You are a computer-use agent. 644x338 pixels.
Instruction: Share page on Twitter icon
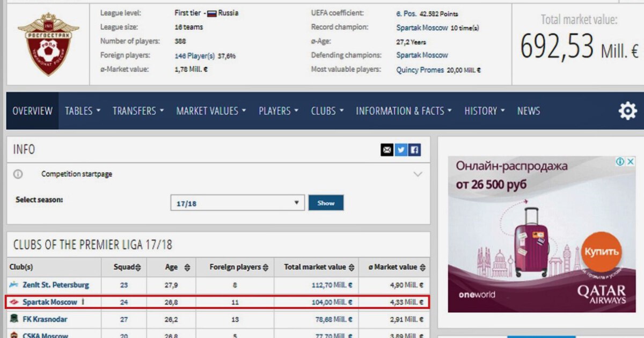(401, 150)
